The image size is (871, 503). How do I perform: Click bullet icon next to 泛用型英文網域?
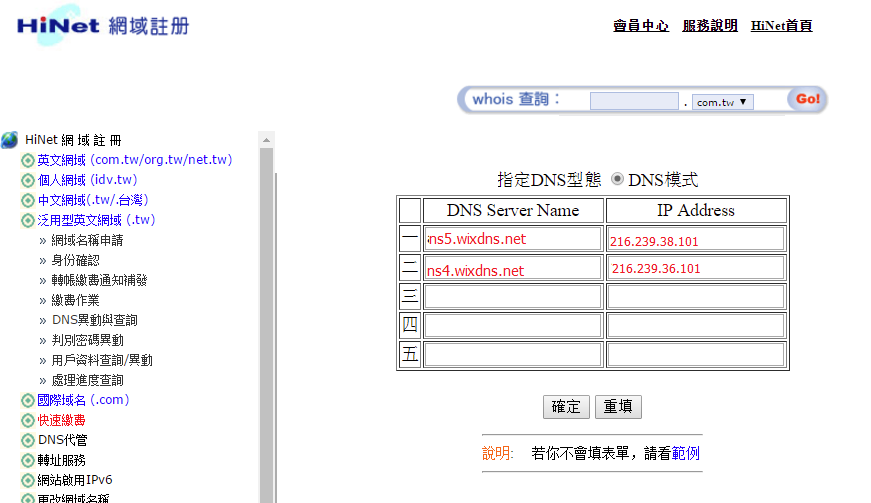coord(28,220)
